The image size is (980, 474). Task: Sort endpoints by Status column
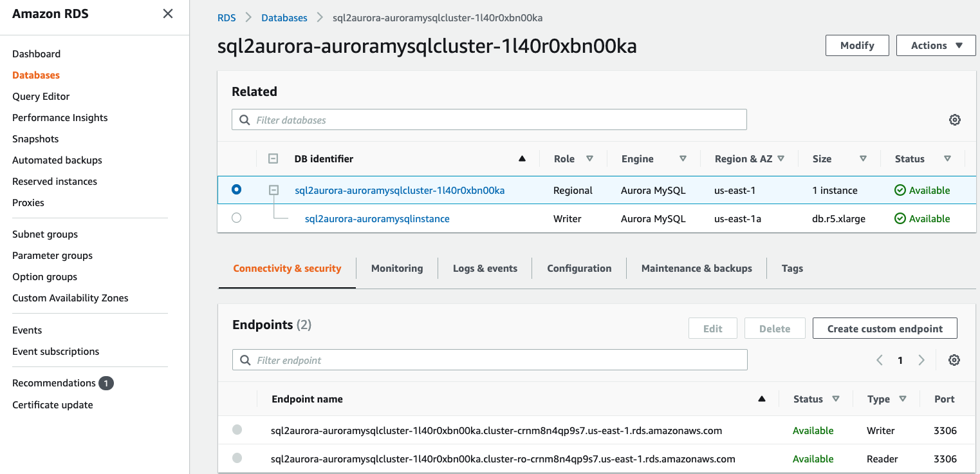(x=836, y=399)
